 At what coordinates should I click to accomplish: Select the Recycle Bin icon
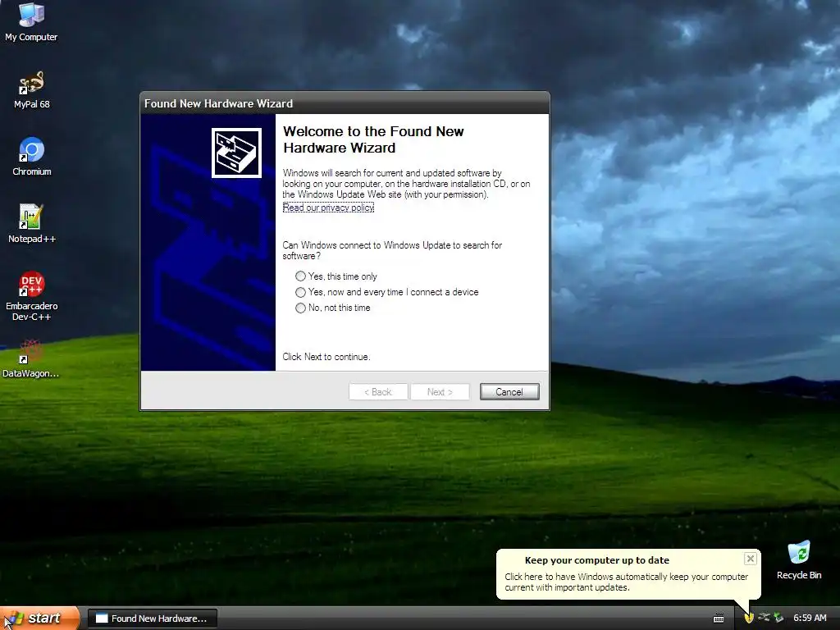click(x=799, y=560)
